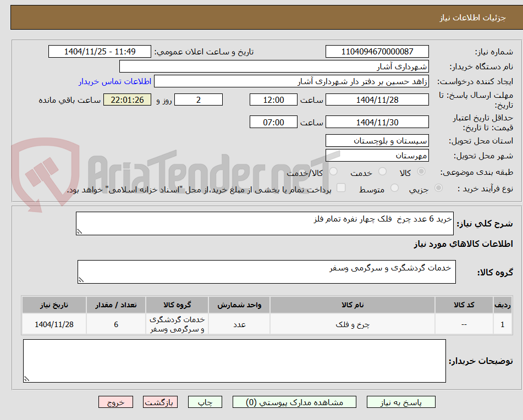Viewport: 523px width, 420px height.
Task: Click the واحد شمارش column header
Action: point(239,305)
